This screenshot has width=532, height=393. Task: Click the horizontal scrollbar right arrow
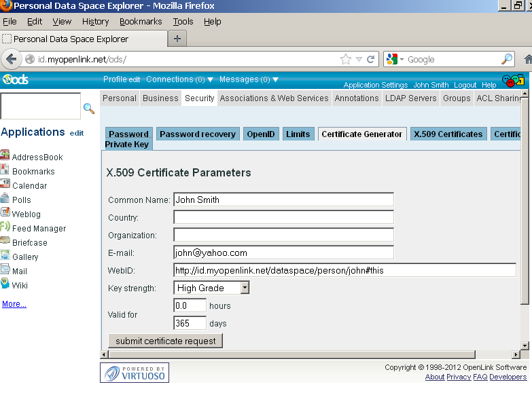(516, 354)
